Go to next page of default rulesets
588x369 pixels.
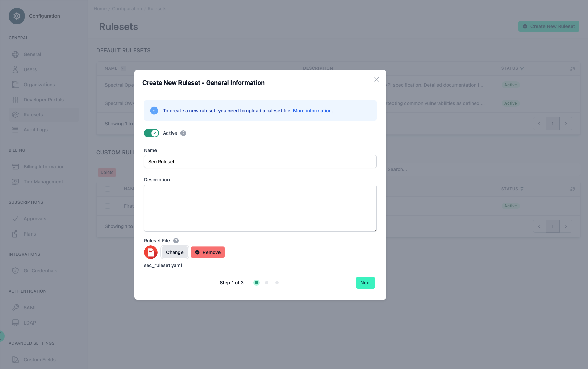point(566,124)
